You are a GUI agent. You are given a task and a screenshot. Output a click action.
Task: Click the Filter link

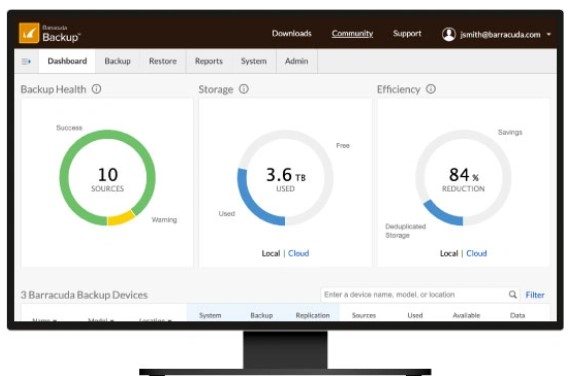535,295
